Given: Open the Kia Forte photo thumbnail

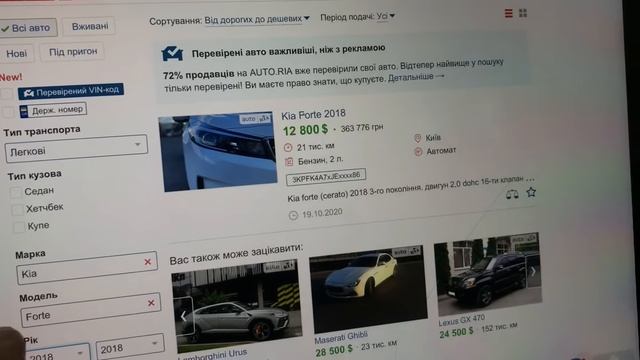Looking at the screenshot, I should click(217, 151).
